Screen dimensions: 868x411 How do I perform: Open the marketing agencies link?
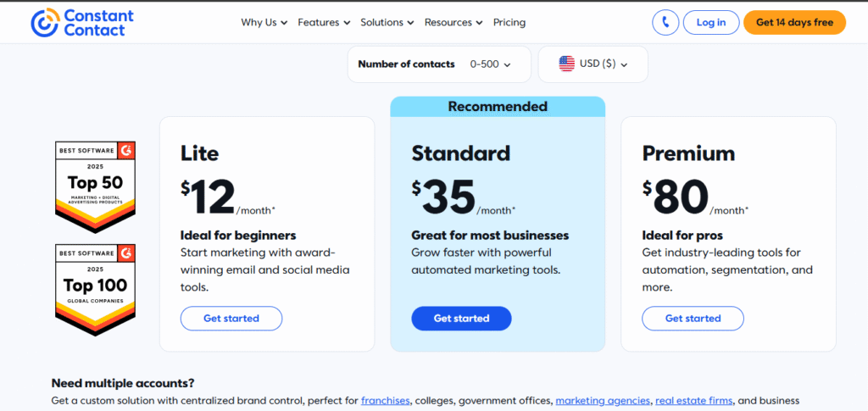tap(603, 401)
